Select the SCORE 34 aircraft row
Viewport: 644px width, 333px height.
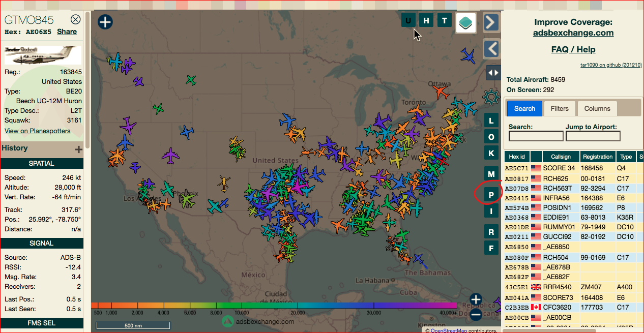(x=574, y=168)
